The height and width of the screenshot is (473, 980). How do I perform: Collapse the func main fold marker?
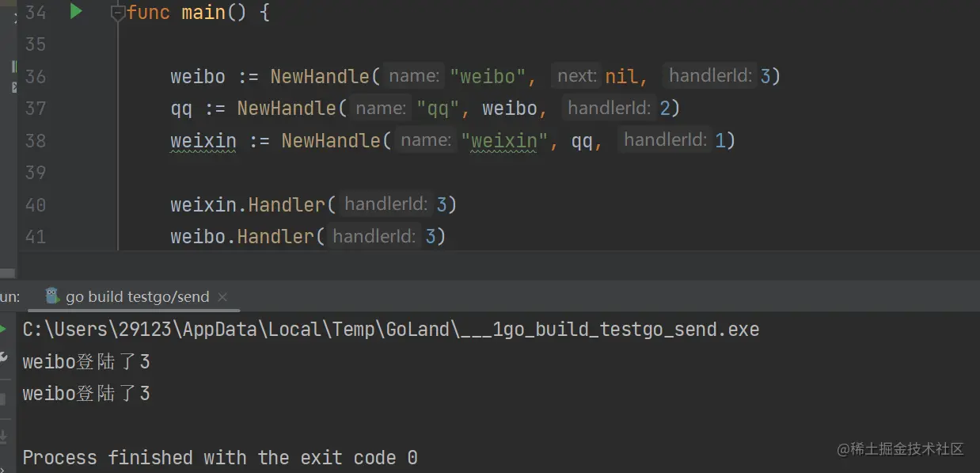[118, 13]
